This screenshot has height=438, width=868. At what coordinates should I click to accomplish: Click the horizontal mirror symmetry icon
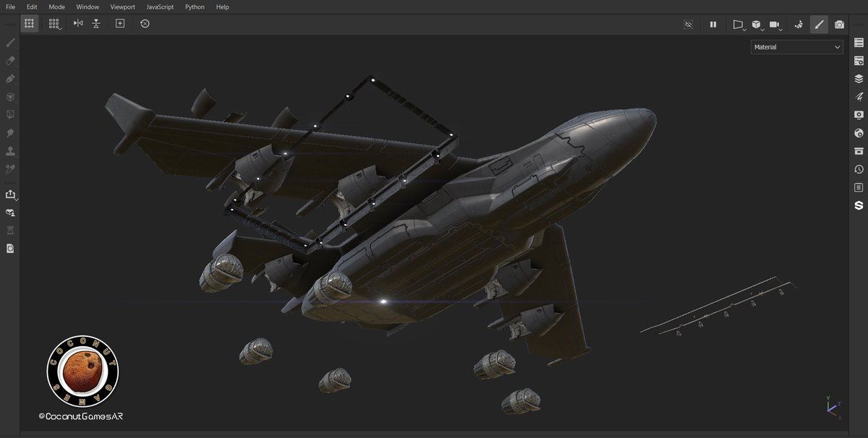click(x=78, y=24)
